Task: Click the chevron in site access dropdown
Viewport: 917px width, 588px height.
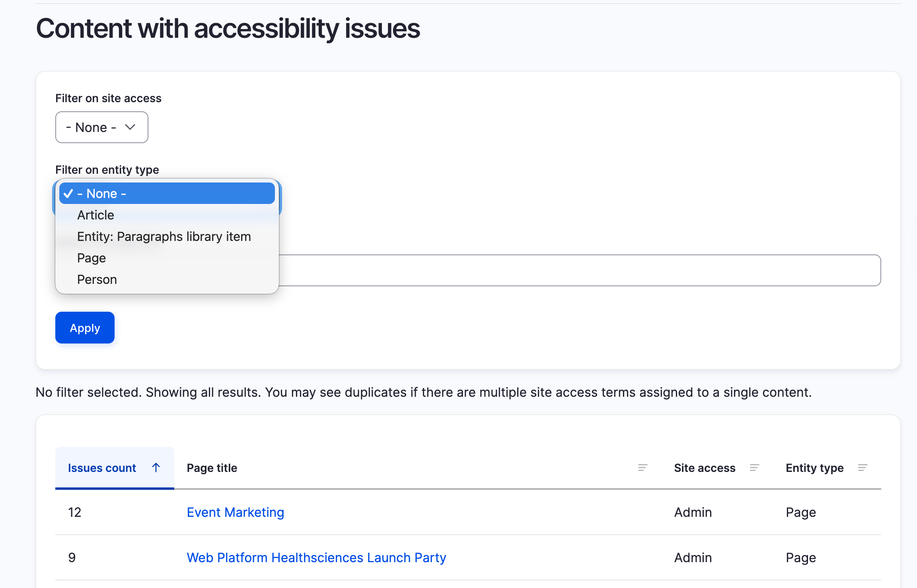Action: coord(130,127)
